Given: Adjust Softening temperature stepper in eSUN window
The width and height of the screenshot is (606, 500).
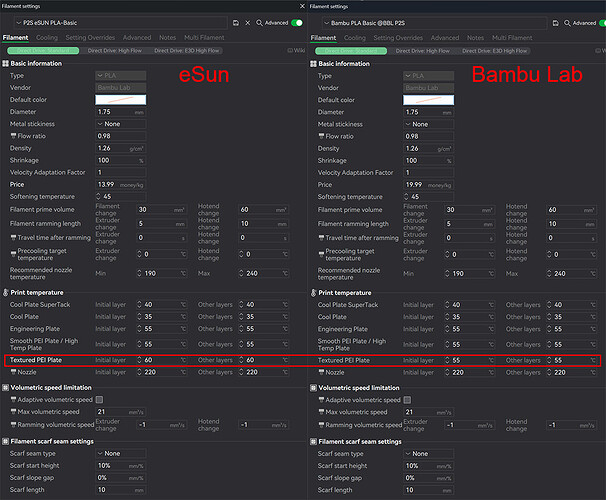Looking at the screenshot, I should click(x=98, y=196).
